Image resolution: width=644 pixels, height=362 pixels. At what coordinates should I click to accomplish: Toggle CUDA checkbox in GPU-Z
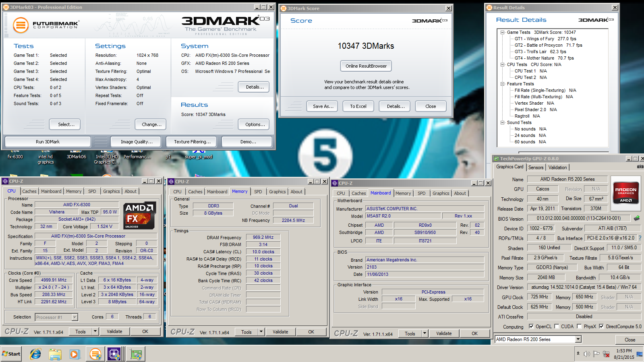coord(557,327)
